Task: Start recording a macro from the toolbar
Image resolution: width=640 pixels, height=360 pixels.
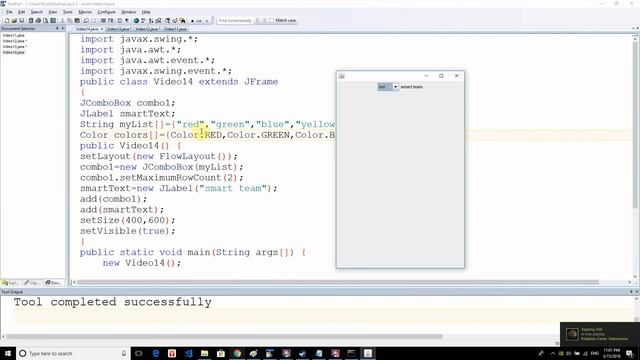Action: (193, 20)
